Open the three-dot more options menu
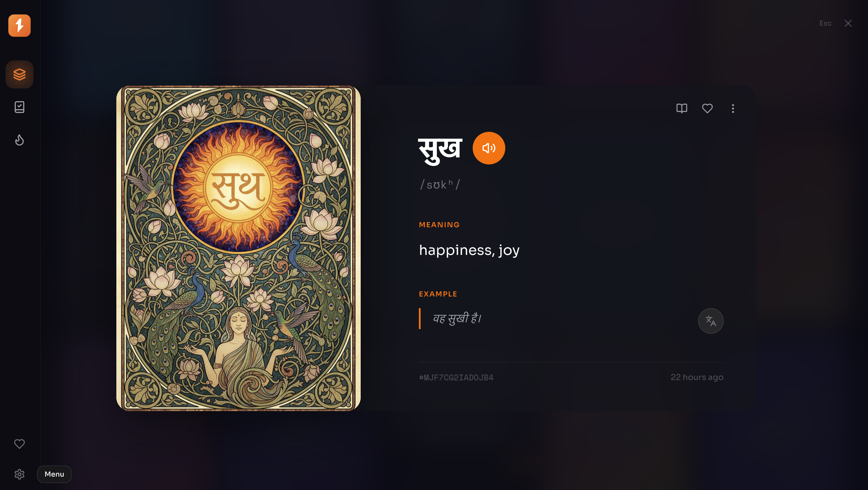868x490 pixels. [733, 109]
